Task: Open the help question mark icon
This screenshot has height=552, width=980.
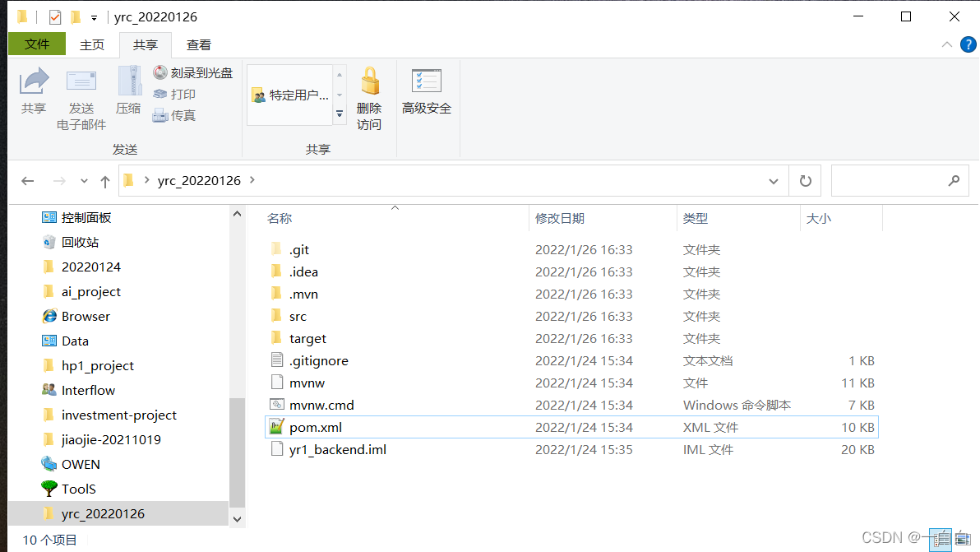Action: point(968,44)
